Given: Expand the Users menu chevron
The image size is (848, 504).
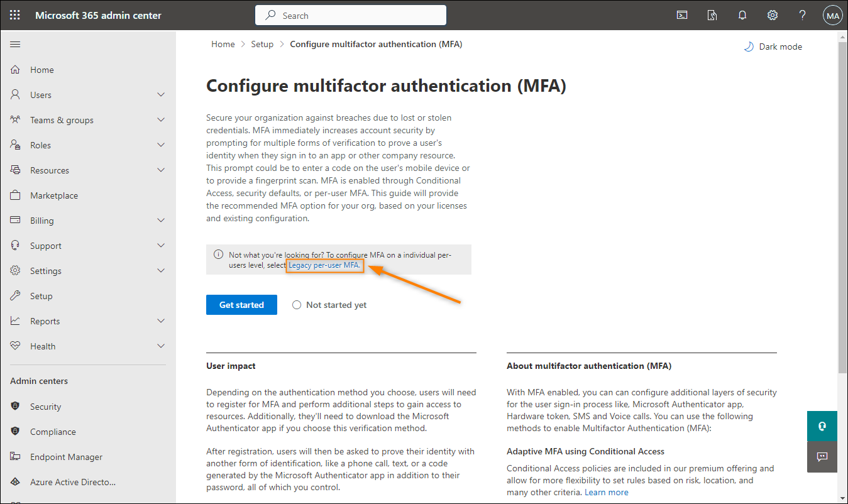Looking at the screenshot, I should coord(161,95).
